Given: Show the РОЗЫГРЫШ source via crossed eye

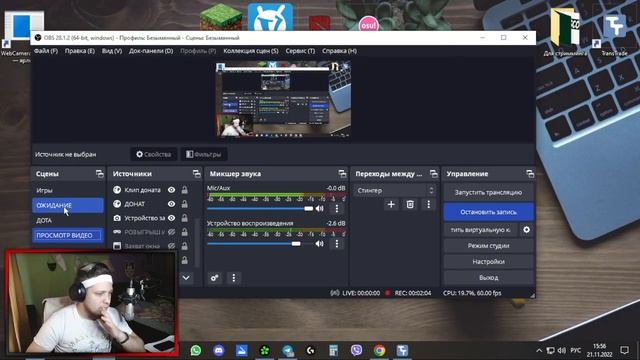Looking at the screenshot, I should click(171, 232).
